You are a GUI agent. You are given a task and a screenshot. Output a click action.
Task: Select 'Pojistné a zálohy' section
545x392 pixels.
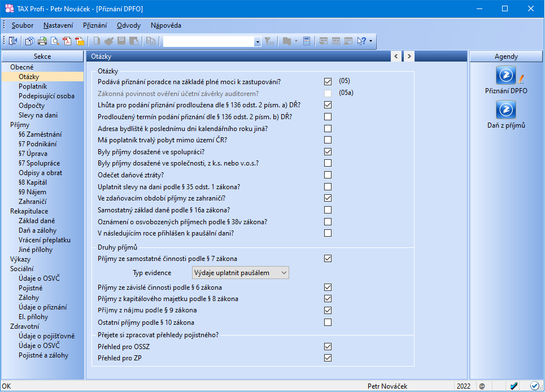click(43, 355)
